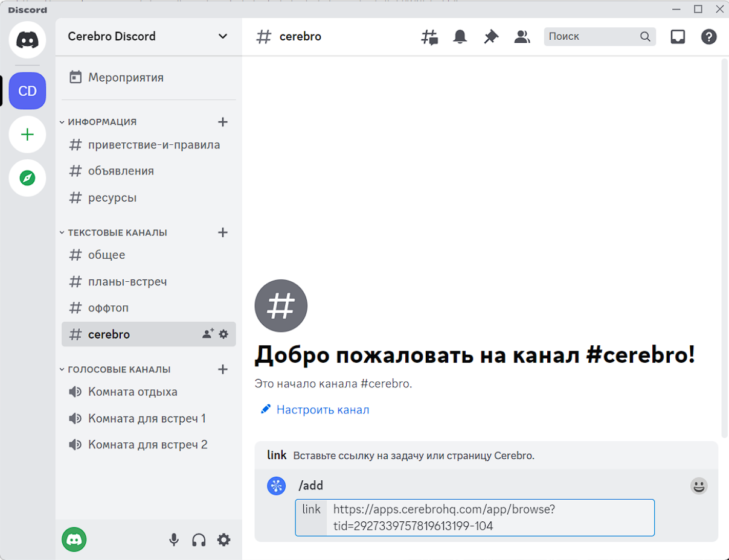Click the cerebro title in header
Viewport: 729px width, 560px height.
(x=300, y=37)
